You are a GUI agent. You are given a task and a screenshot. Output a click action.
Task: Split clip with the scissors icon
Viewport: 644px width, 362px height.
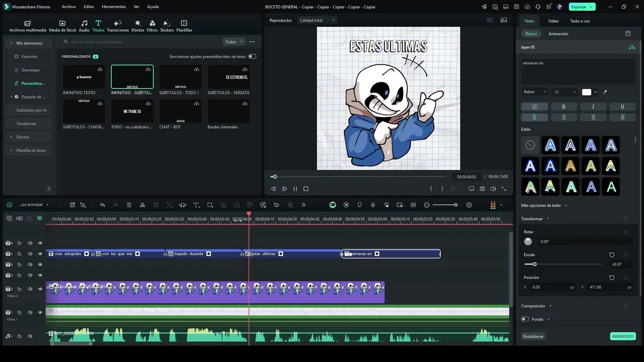coord(142,205)
